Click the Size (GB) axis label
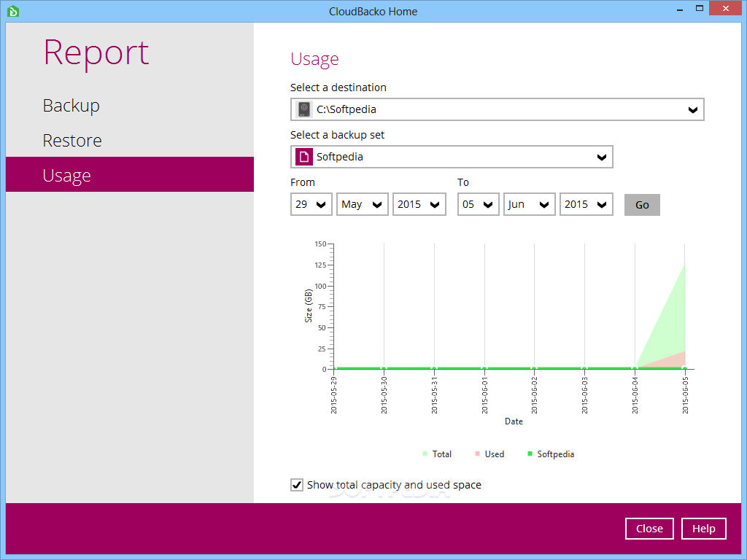The height and width of the screenshot is (560, 747). pyautogui.click(x=309, y=306)
